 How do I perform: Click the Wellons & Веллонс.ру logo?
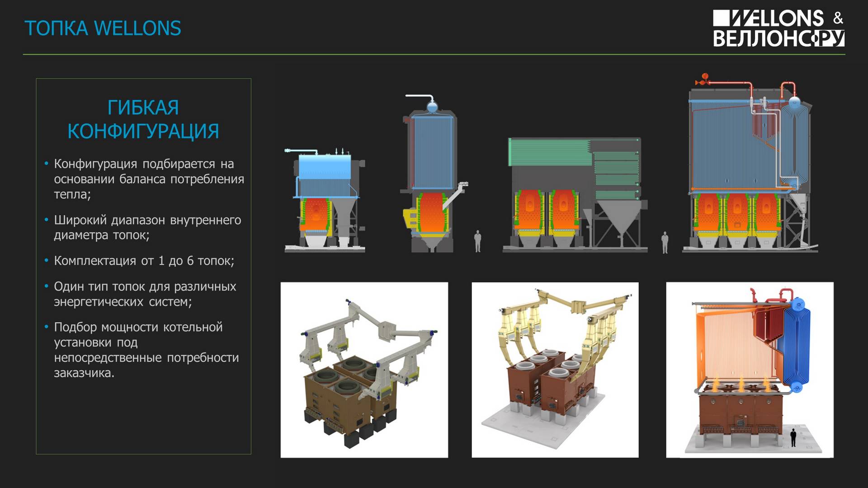click(x=778, y=28)
